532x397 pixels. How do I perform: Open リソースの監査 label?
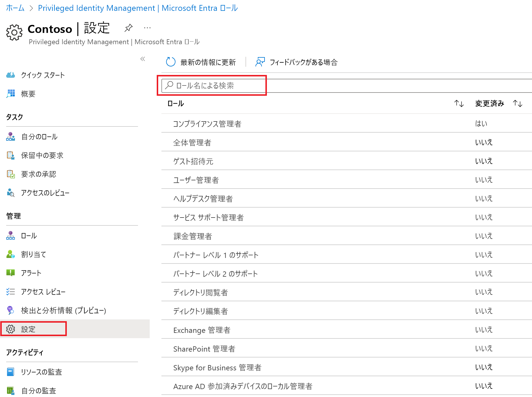click(41, 372)
